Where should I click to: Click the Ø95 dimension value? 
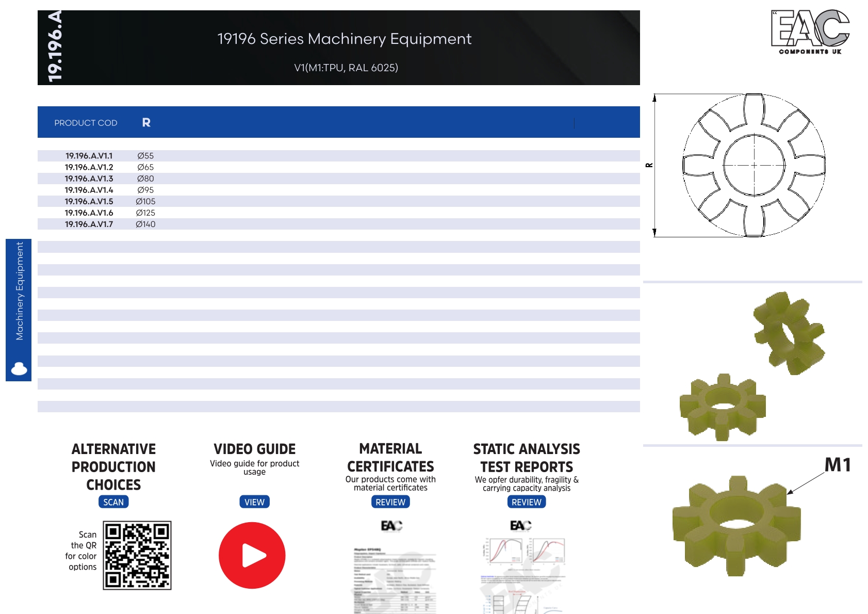pos(145,190)
